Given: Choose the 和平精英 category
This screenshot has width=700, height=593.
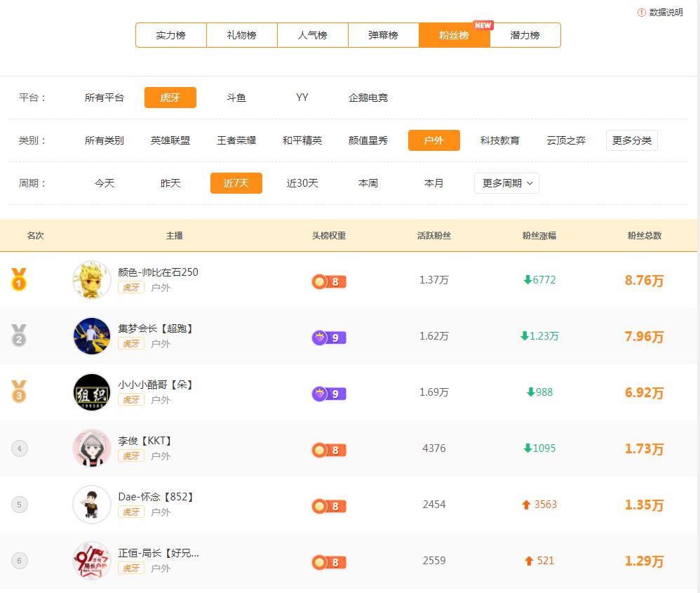Looking at the screenshot, I should click(302, 140).
